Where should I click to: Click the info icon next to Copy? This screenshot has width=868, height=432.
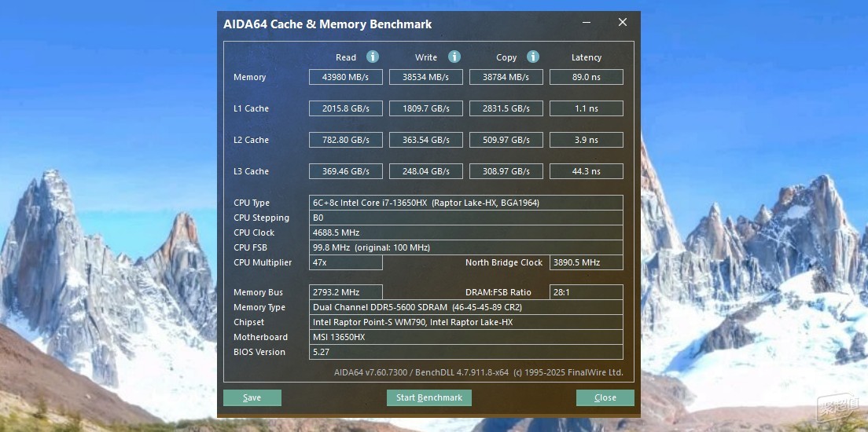(533, 57)
